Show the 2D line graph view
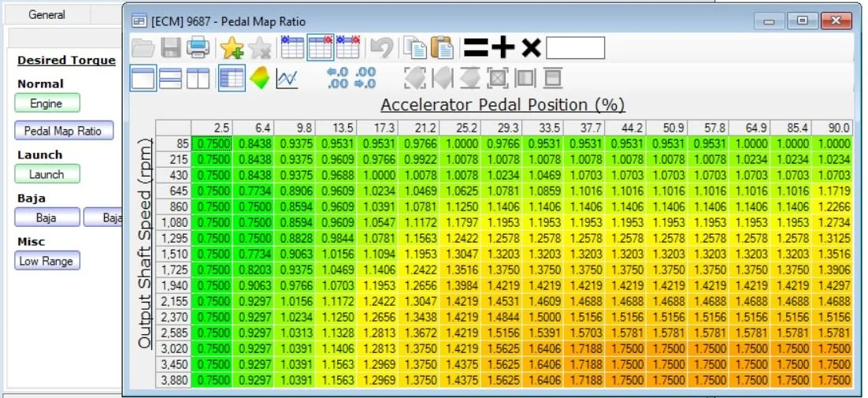This screenshot has width=868, height=398. (287, 78)
